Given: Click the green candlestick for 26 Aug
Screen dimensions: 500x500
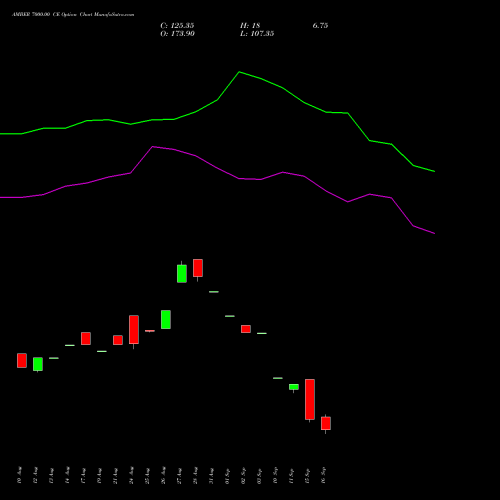Looking at the screenshot, I should click(x=166, y=319).
